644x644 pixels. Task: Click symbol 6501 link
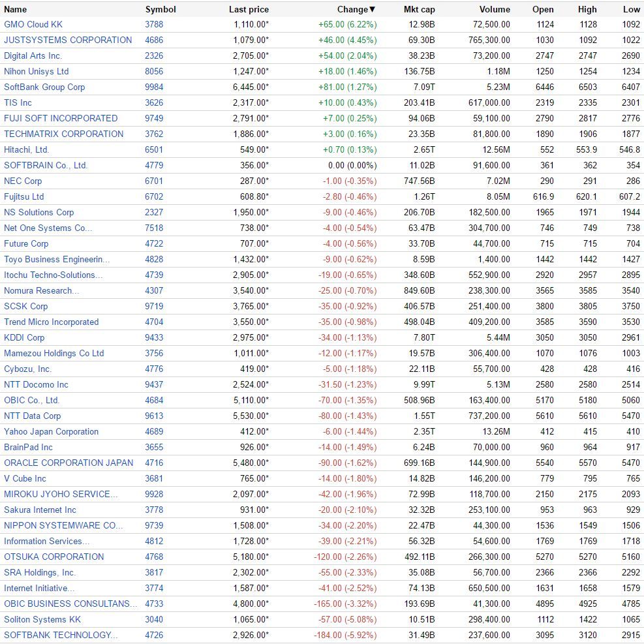pos(154,149)
